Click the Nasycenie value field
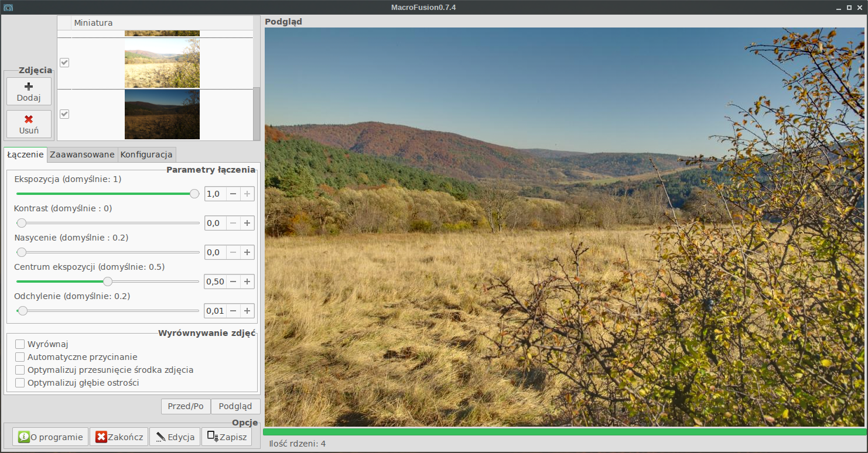The width and height of the screenshot is (868, 453). (216, 252)
